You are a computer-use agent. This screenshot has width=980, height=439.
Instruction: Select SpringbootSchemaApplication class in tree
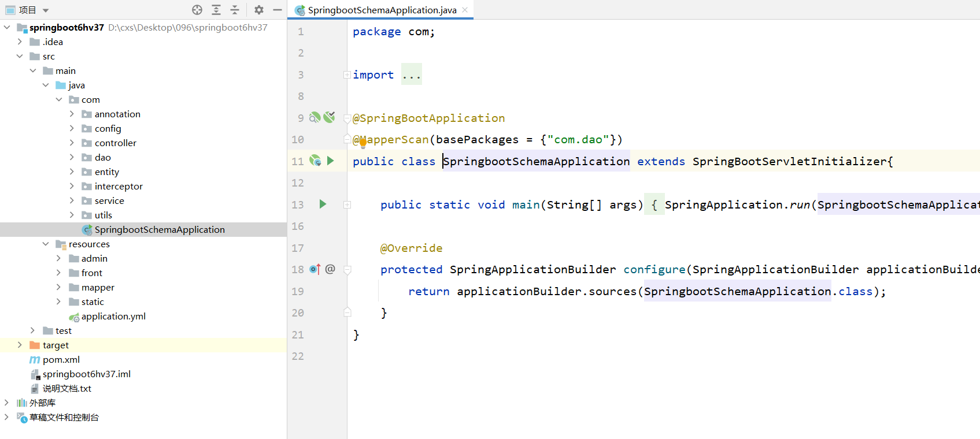coord(160,229)
